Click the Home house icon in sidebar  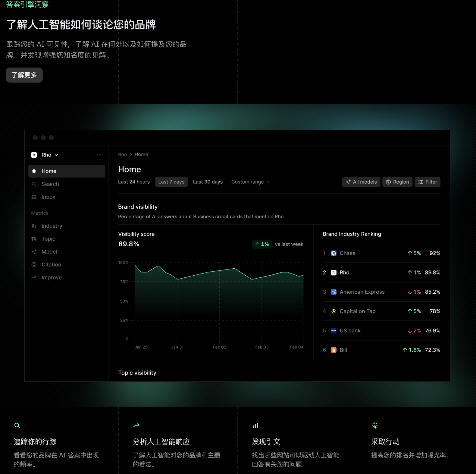pyautogui.click(x=34, y=171)
